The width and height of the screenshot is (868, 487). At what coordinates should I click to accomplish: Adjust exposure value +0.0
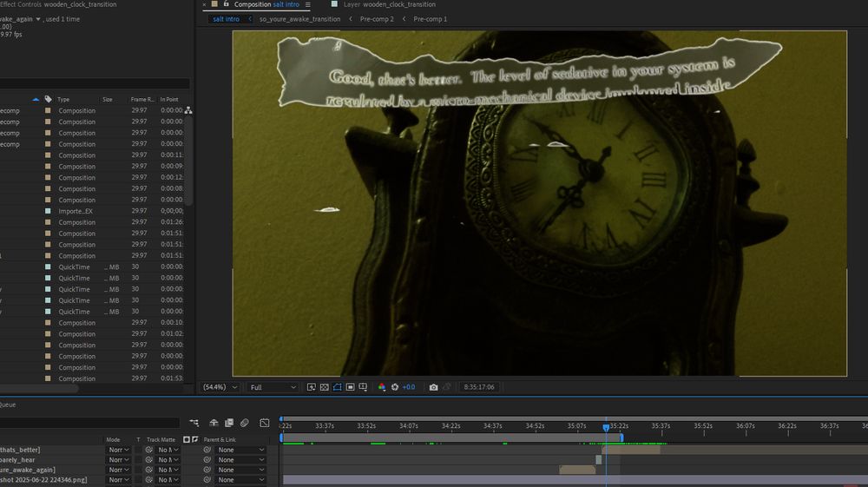point(409,387)
